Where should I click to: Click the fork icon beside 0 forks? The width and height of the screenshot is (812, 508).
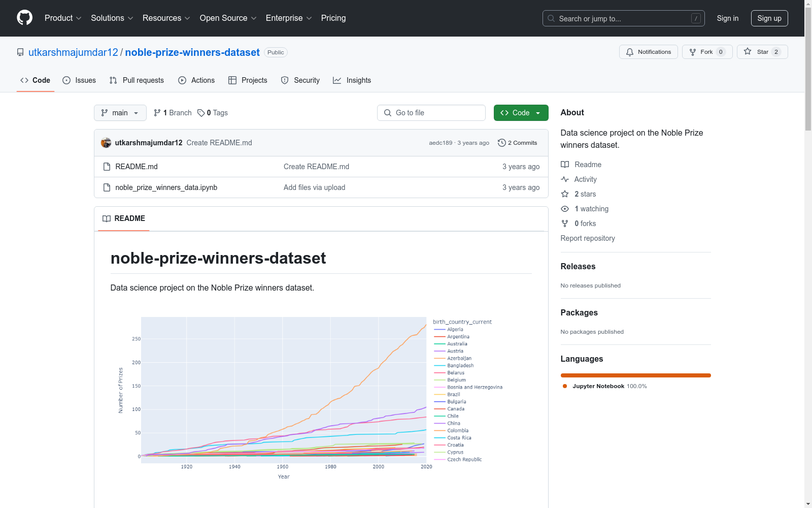tap(565, 224)
